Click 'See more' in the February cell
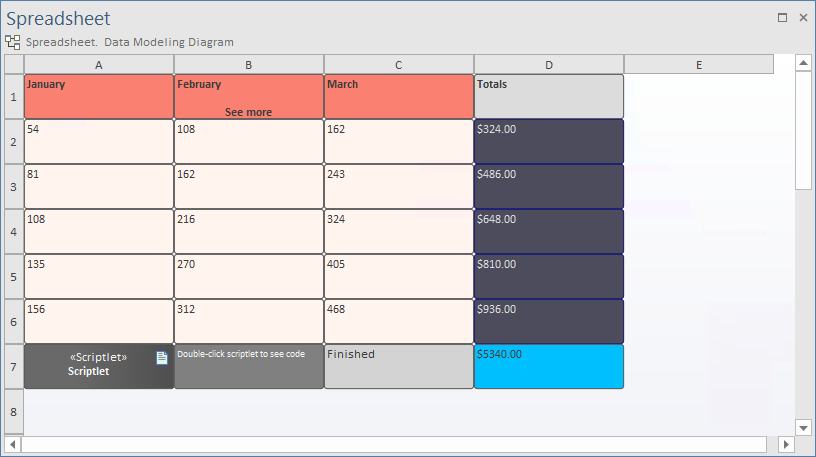Image resolution: width=816 pixels, height=457 pixels. (248, 112)
